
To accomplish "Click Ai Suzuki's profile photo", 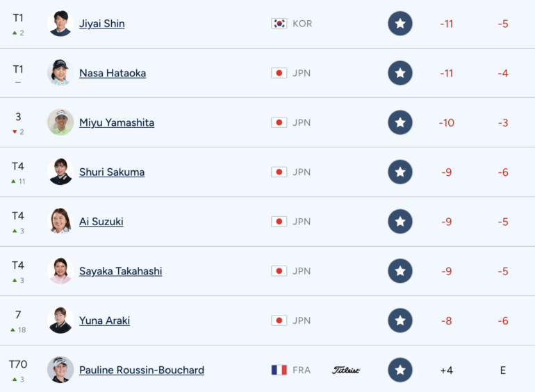I will (x=60, y=222).
